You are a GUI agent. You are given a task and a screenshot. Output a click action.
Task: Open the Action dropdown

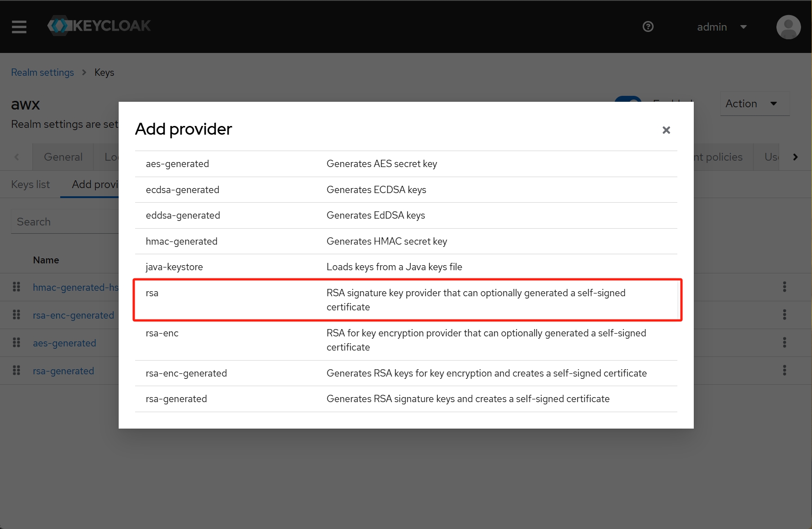(754, 104)
